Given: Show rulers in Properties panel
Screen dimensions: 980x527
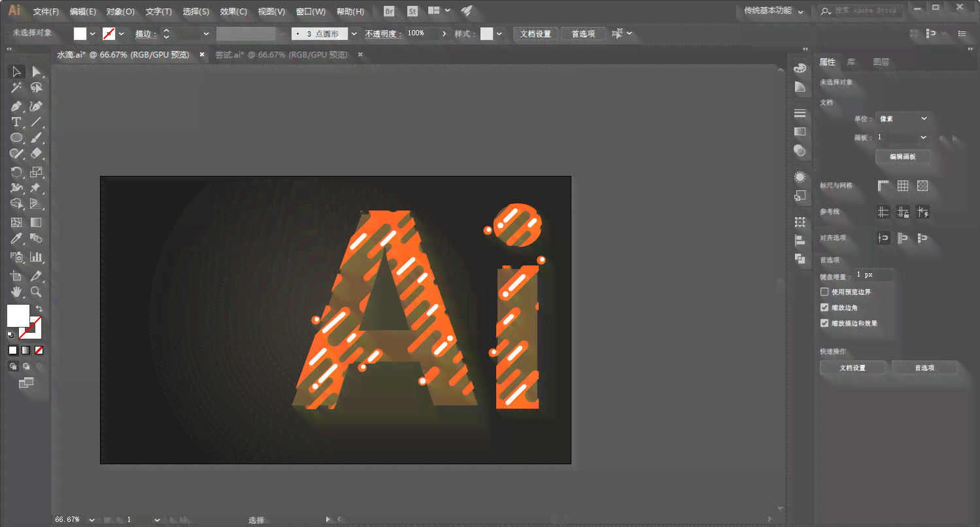Looking at the screenshot, I should point(884,186).
